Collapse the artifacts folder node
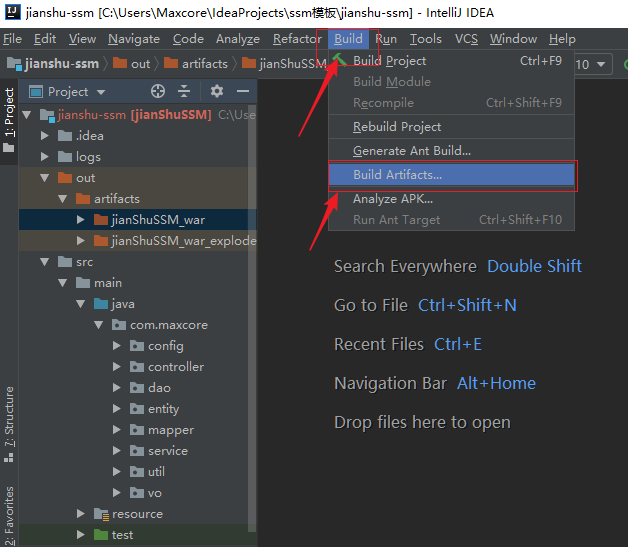The height and width of the screenshot is (547, 628). [x=62, y=199]
